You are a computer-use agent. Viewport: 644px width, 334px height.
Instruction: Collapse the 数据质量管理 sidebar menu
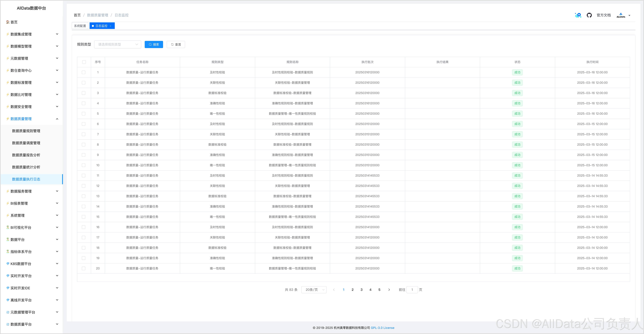57,119
